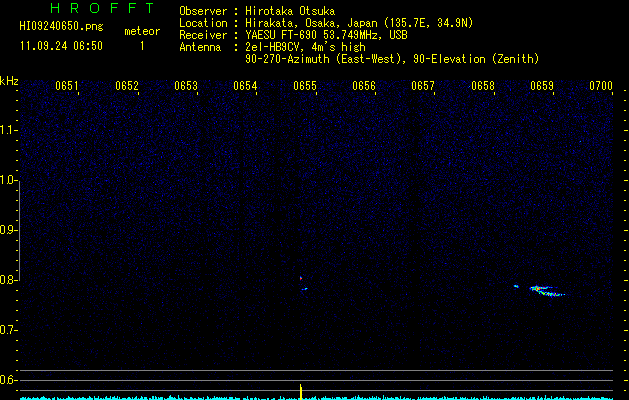Click the 0659 time marker

(x=542, y=86)
